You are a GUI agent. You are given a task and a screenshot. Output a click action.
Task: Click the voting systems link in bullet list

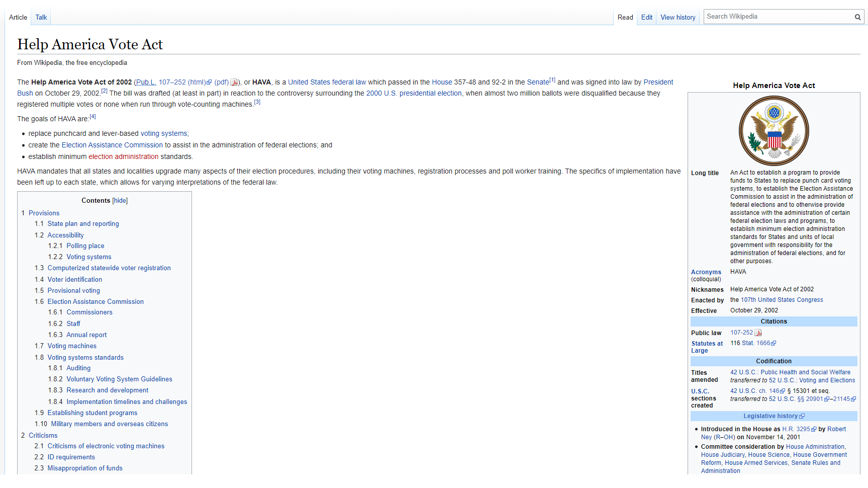164,133
